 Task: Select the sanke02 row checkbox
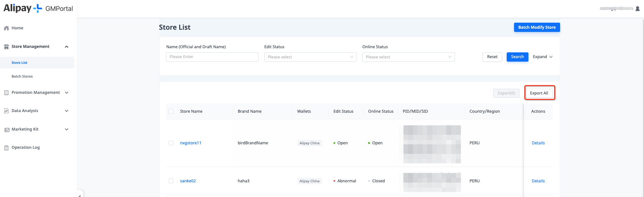pos(171,181)
